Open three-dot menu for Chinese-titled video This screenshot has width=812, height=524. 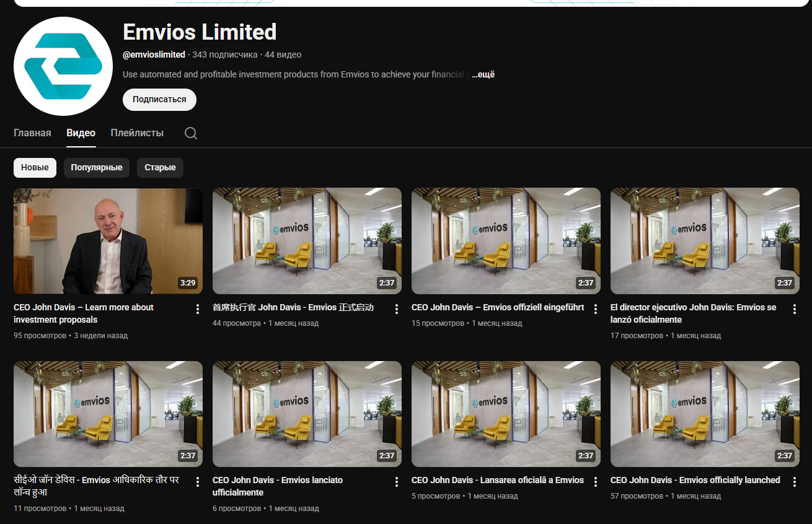[x=397, y=309]
